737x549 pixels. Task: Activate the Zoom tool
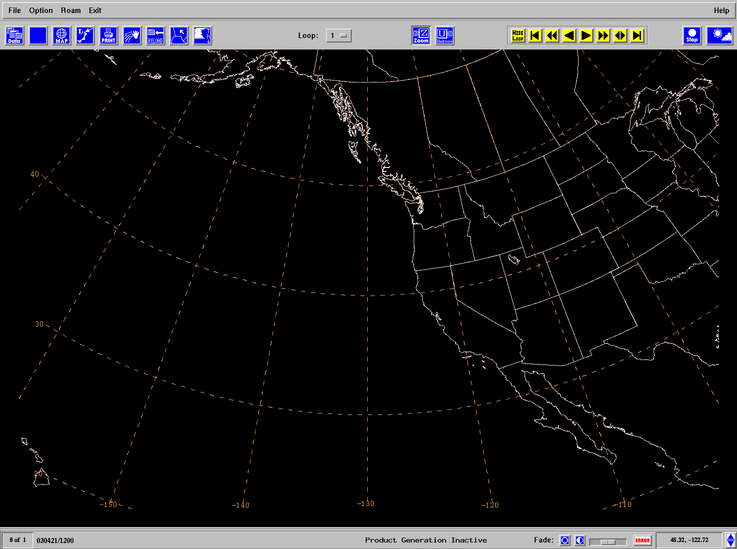pos(421,36)
